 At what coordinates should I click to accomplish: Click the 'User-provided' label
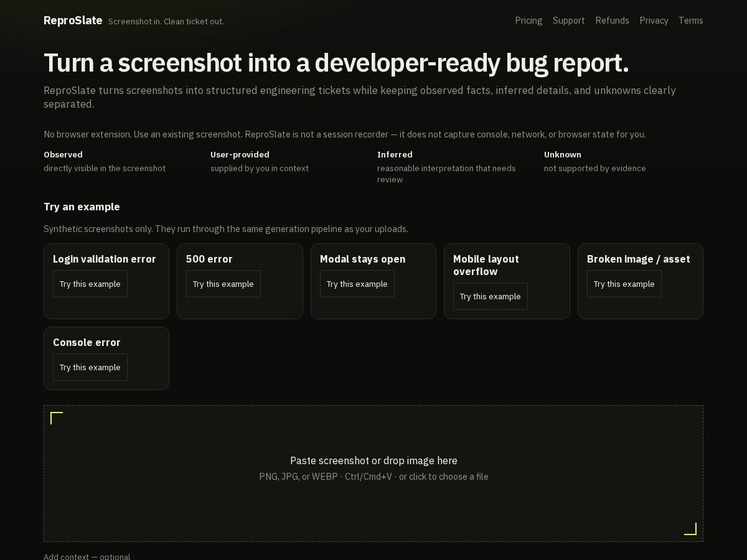240,154
